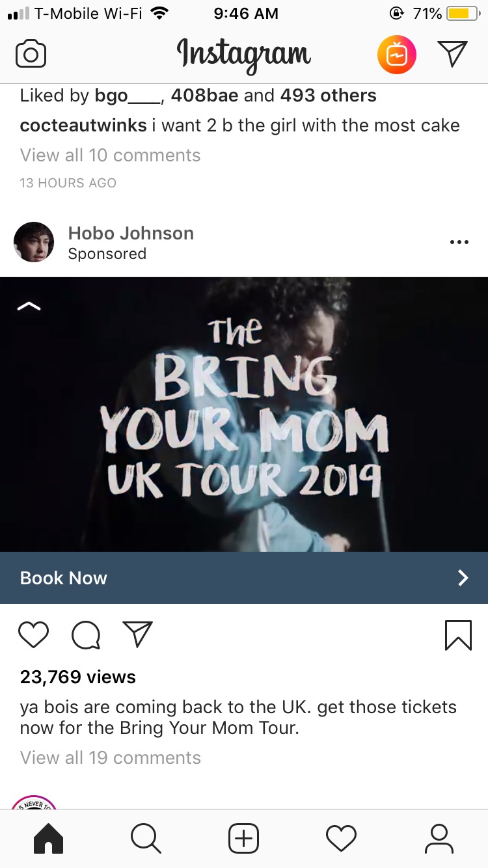Image resolution: width=488 pixels, height=868 pixels.
Task: Open your profile tab
Action: pos(439,839)
